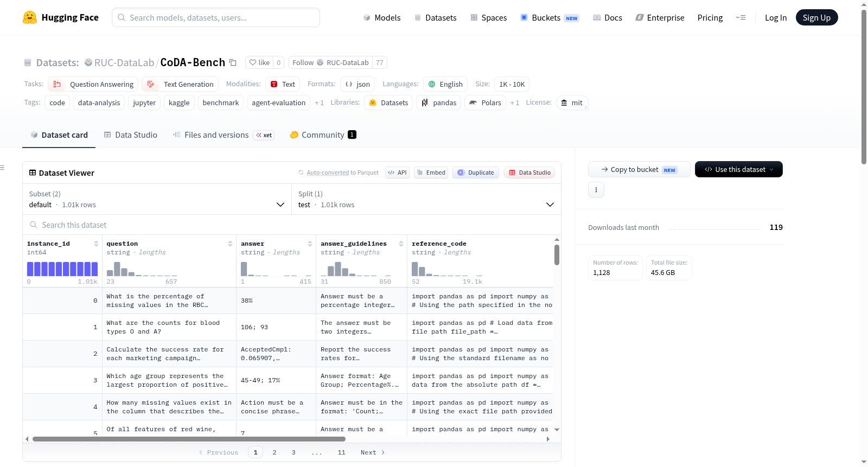Open the Spaces menu item
This screenshot has width=868, height=467.
tap(489, 17)
